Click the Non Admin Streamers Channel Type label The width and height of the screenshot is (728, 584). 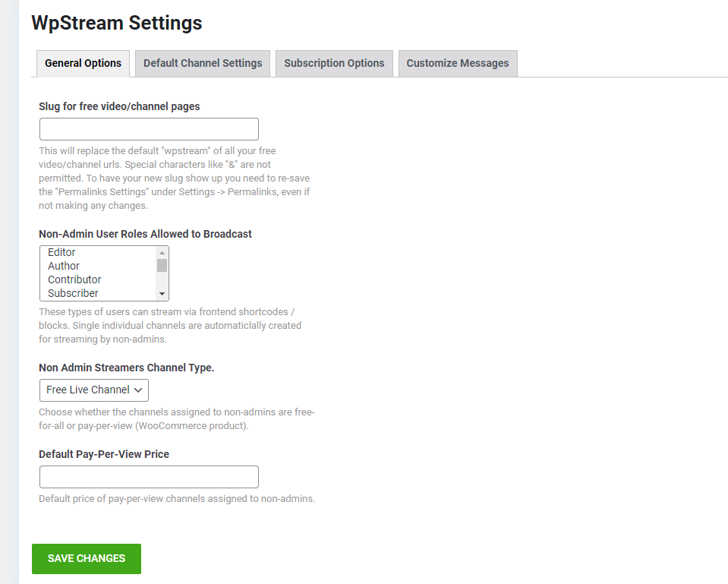tap(126, 368)
